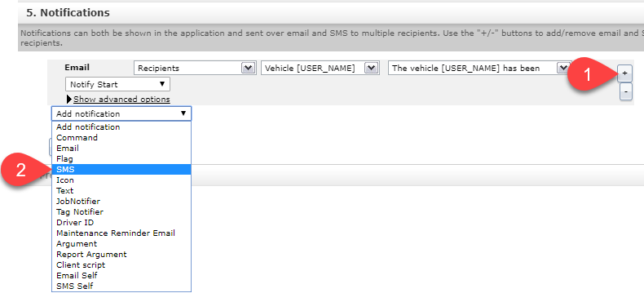Screen dimensions: 644x302
Task: Open the message body dropdown arrow
Action: click(563, 69)
